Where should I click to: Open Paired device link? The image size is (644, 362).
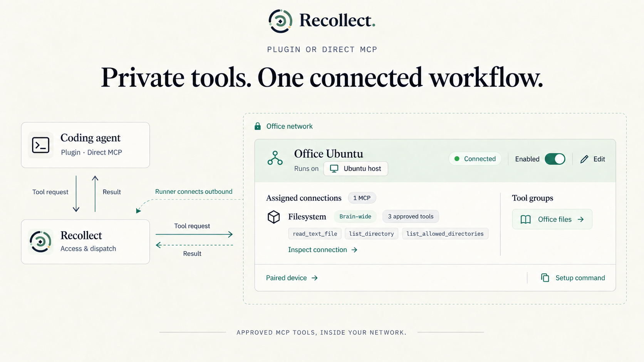click(292, 278)
